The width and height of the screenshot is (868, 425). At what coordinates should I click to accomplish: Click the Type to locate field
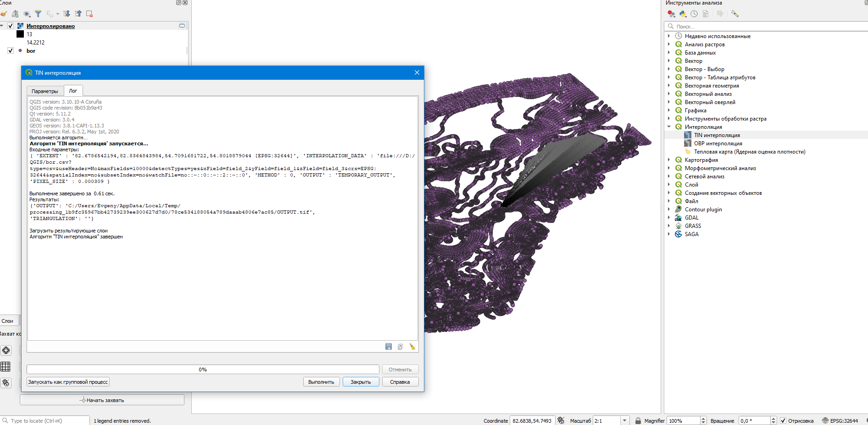click(x=45, y=420)
